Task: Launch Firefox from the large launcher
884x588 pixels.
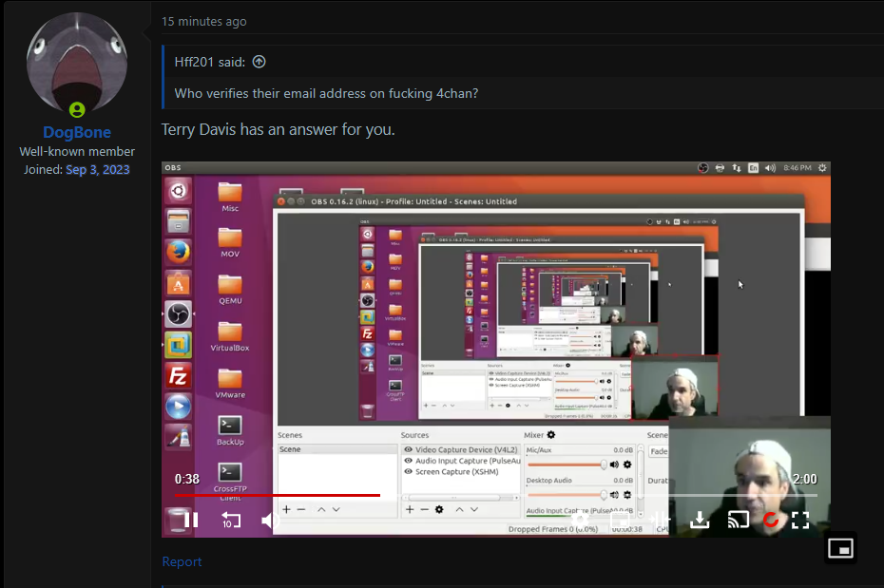Action: pos(178,253)
